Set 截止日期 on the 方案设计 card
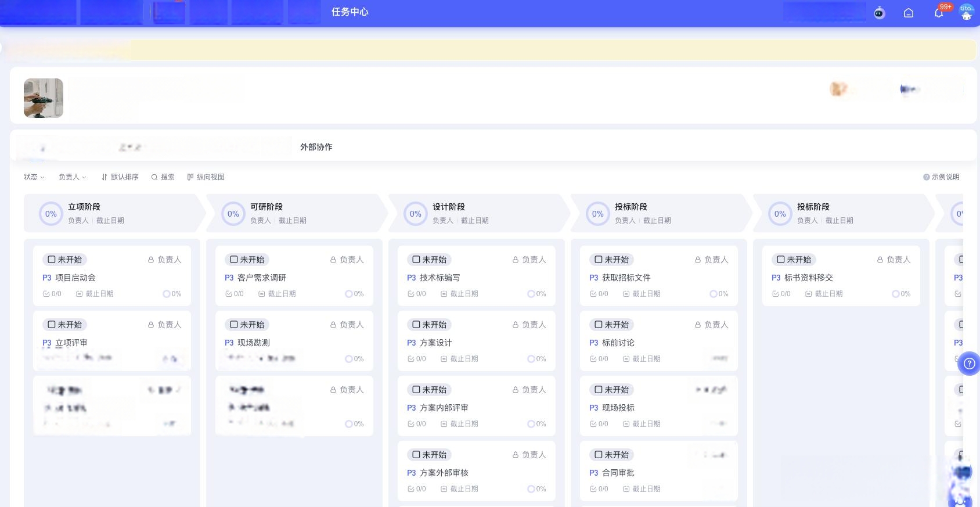 click(x=460, y=359)
